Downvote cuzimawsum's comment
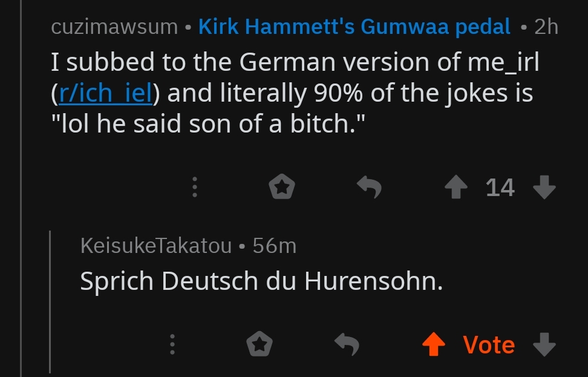Image resolution: width=588 pixels, height=377 pixels. pyautogui.click(x=544, y=188)
